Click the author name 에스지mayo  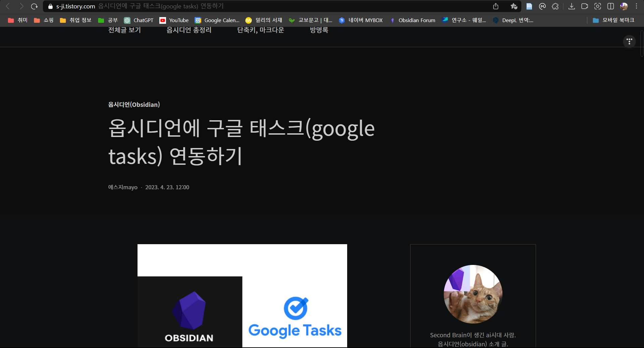click(x=123, y=187)
